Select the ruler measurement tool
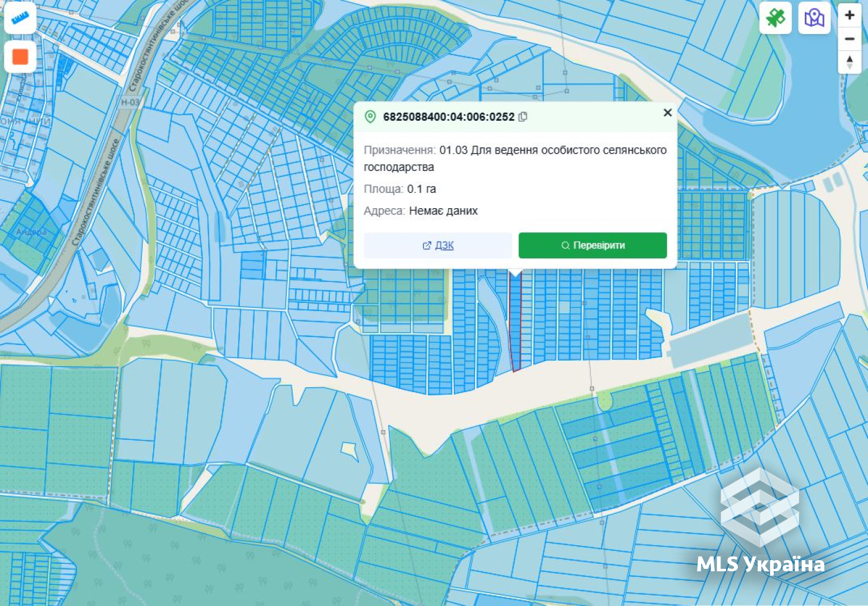 click(x=20, y=17)
